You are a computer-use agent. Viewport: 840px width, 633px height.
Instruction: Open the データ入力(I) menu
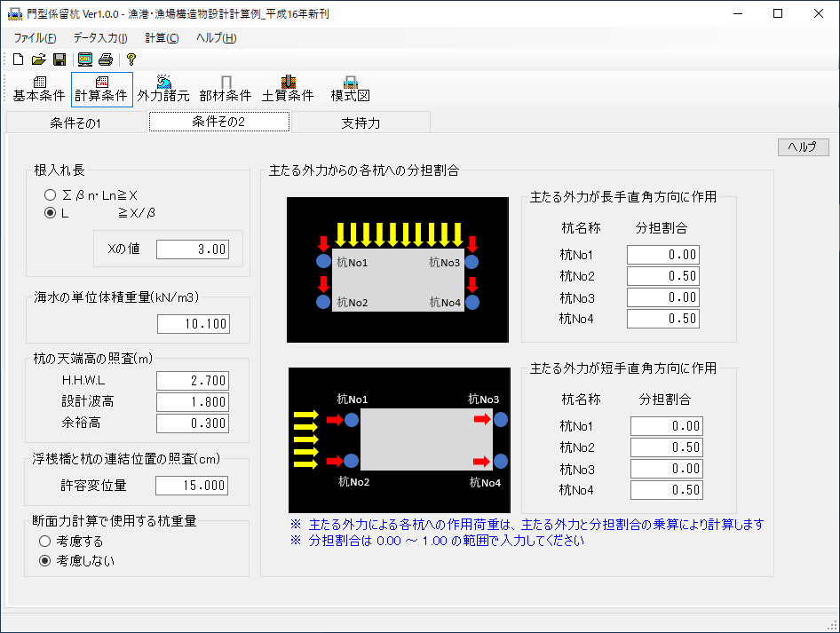pos(100,38)
